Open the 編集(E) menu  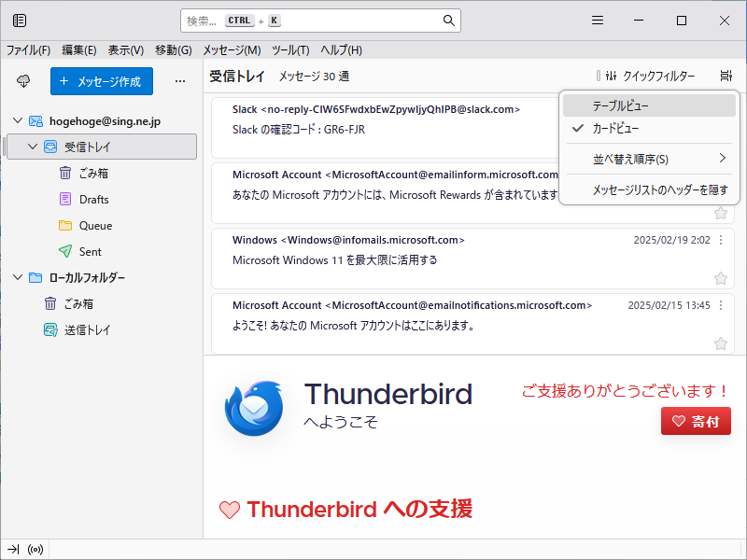(79, 50)
